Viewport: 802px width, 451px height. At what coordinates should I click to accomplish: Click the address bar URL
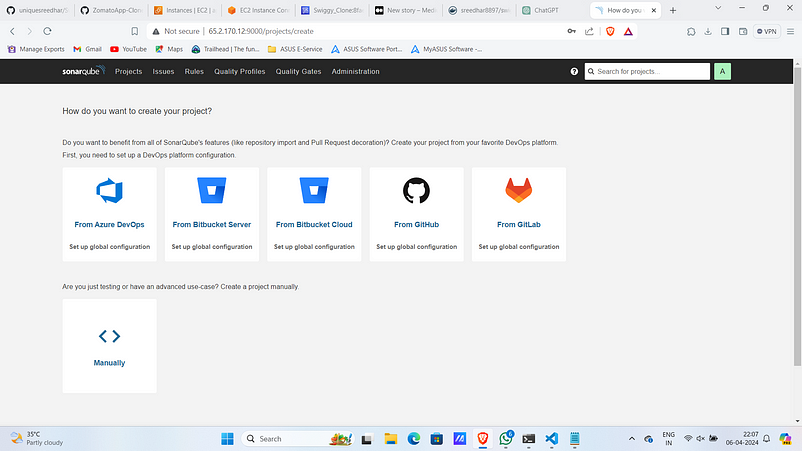point(261,31)
